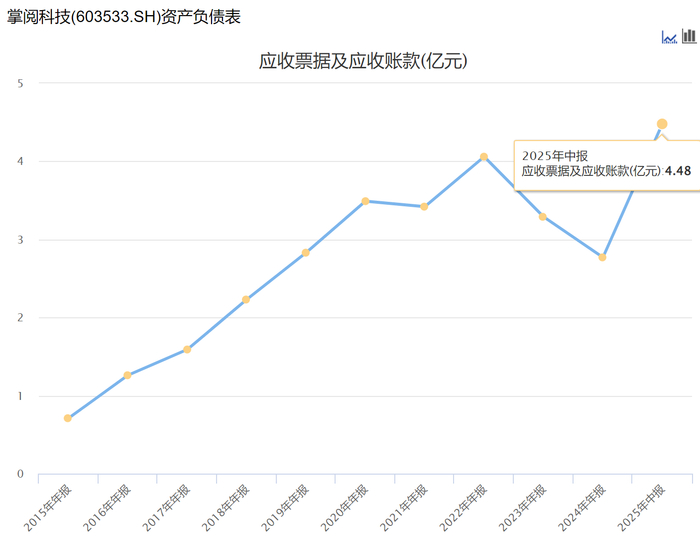Click the 2025年中报 axis label

click(x=641, y=508)
